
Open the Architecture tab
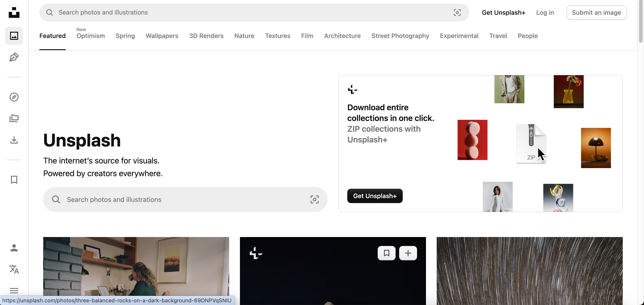(x=343, y=36)
